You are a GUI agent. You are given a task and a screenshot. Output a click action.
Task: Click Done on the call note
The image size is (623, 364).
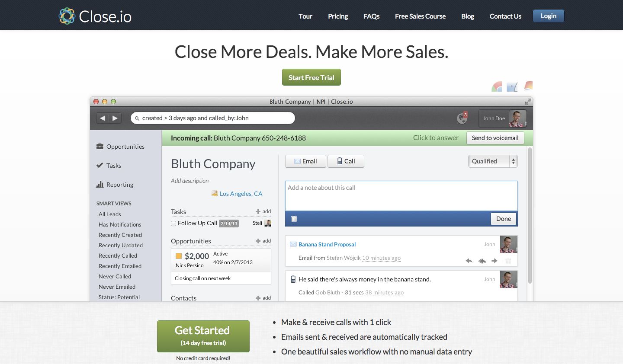504,219
